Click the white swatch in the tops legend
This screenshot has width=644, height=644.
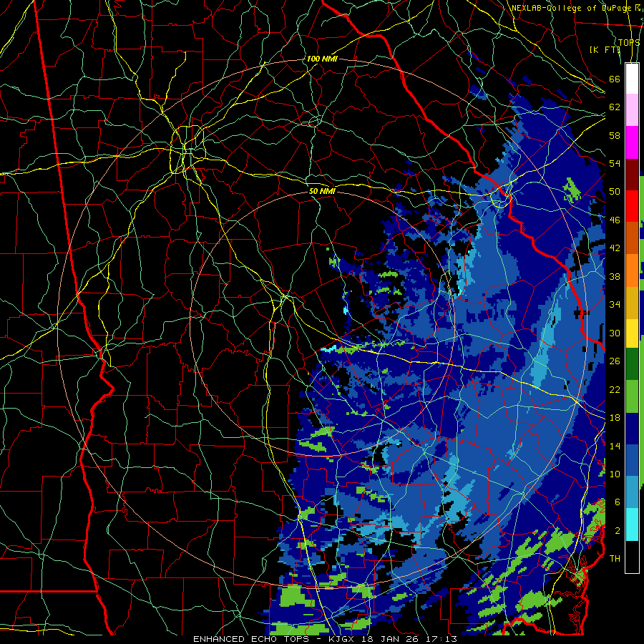click(x=632, y=79)
